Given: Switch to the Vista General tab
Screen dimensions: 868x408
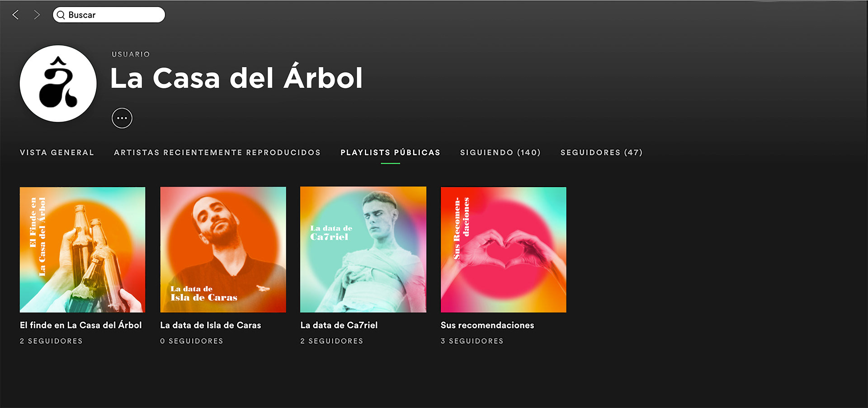Looking at the screenshot, I should 57,153.
